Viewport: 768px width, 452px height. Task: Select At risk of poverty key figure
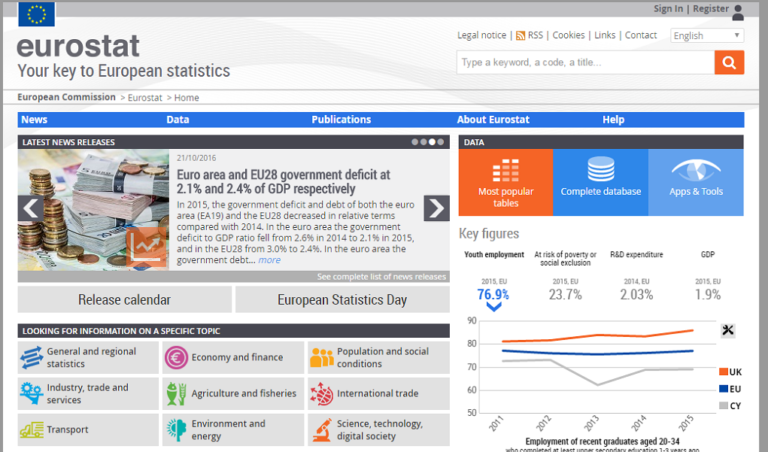coord(565,259)
